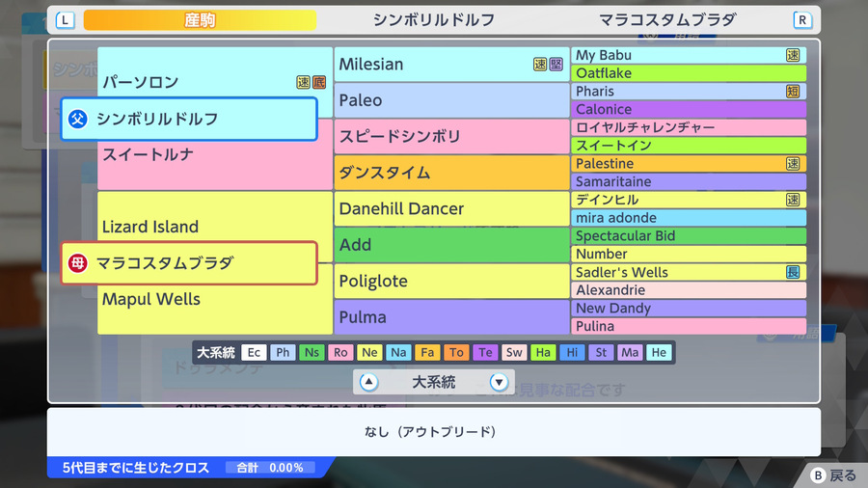Click the St lineage swatch
The image size is (868, 488).
point(601,352)
